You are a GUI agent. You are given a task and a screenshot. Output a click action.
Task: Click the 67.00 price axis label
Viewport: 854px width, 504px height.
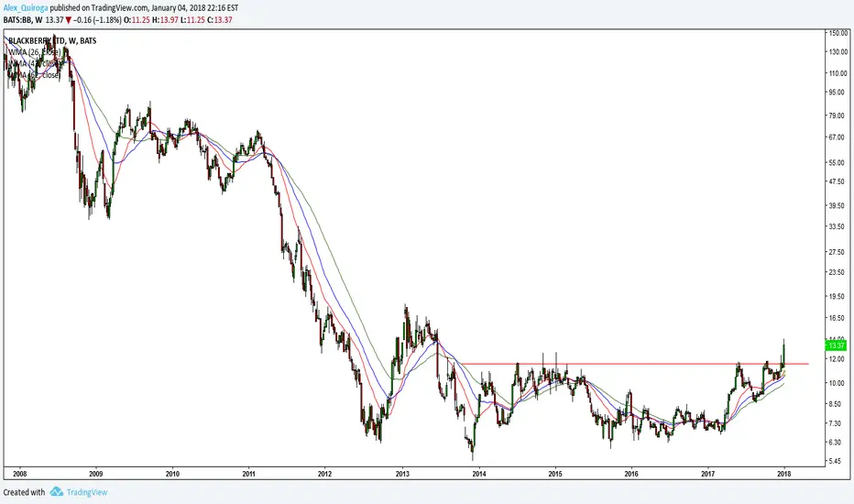(837, 137)
